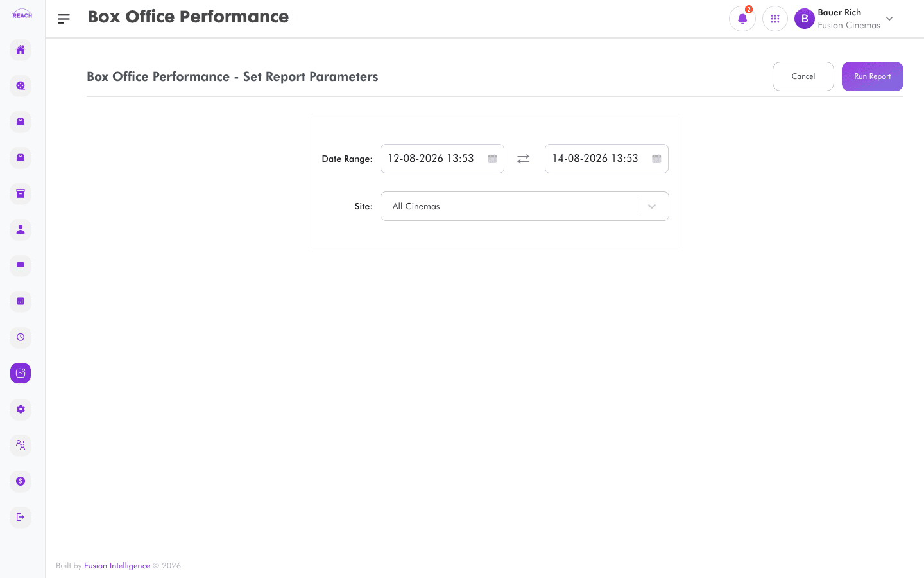Click the settings gear sidebar icon
Screen dimensions: 924x578
21,409
